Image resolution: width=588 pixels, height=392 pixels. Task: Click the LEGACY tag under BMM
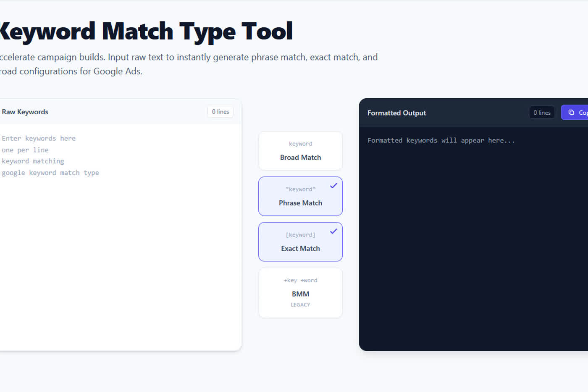[x=300, y=305]
